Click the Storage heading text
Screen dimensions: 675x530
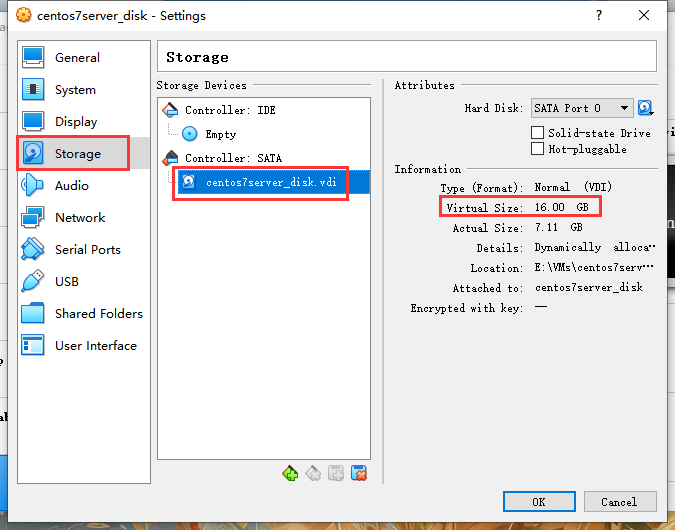198,57
